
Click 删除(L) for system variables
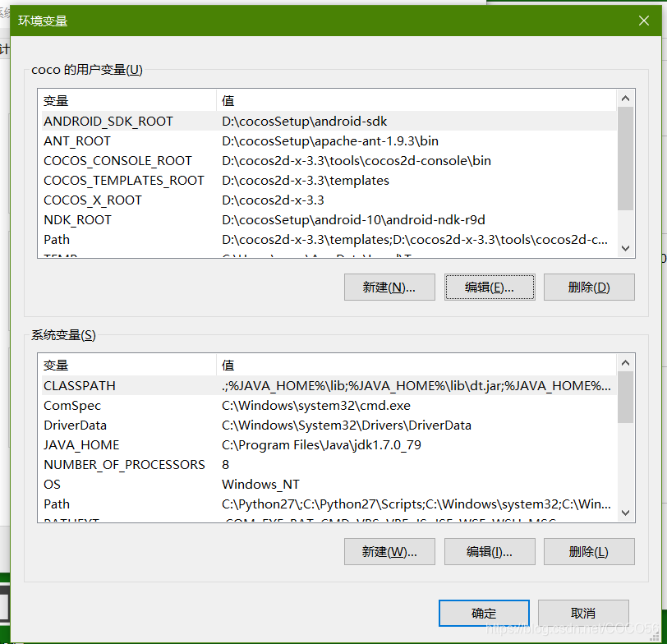[x=589, y=552]
